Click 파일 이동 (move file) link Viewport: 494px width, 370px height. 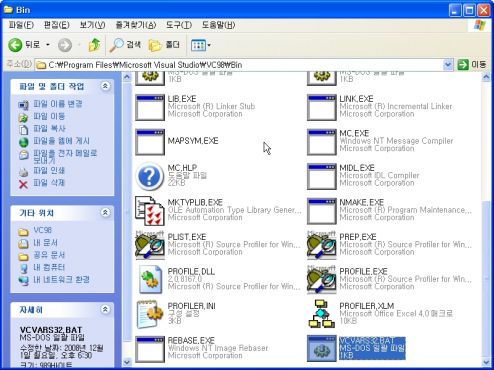click(49, 116)
